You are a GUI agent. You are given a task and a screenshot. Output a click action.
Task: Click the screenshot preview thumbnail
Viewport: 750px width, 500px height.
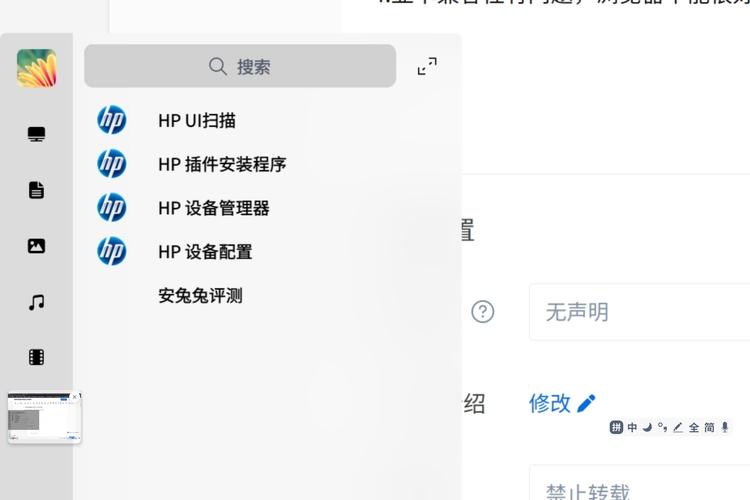pos(43,419)
